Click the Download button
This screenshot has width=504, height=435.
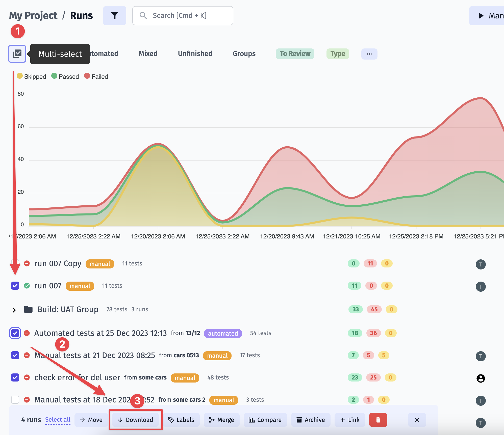pyautogui.click(x=136, y=420)
